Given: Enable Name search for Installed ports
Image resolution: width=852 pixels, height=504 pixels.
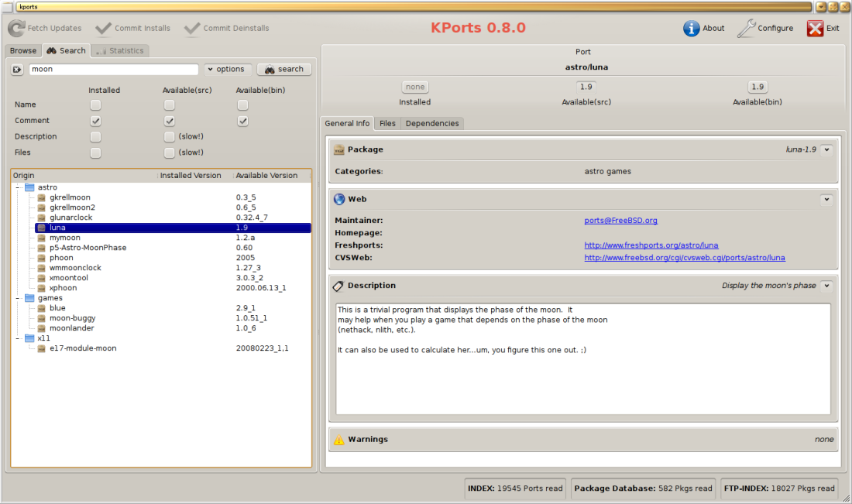Looking at the screenshot, I should (95, 105).
